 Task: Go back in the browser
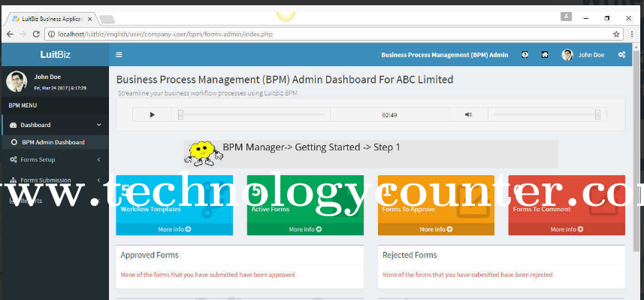click(x=10, y=35)
